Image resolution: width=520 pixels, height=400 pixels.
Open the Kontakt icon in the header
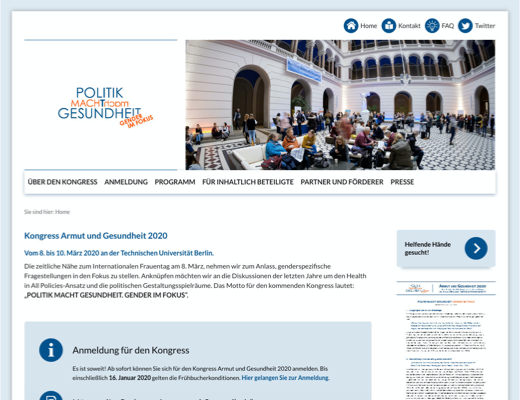[389, 26]
